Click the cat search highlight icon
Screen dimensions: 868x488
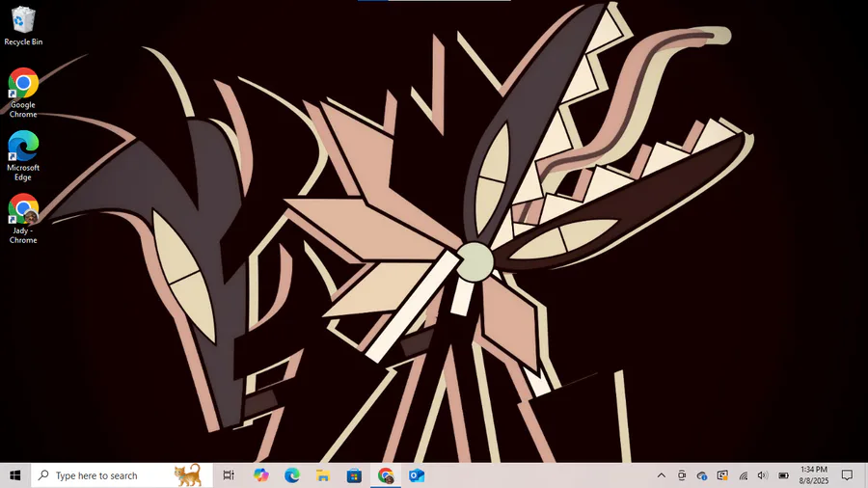(188, 475)
